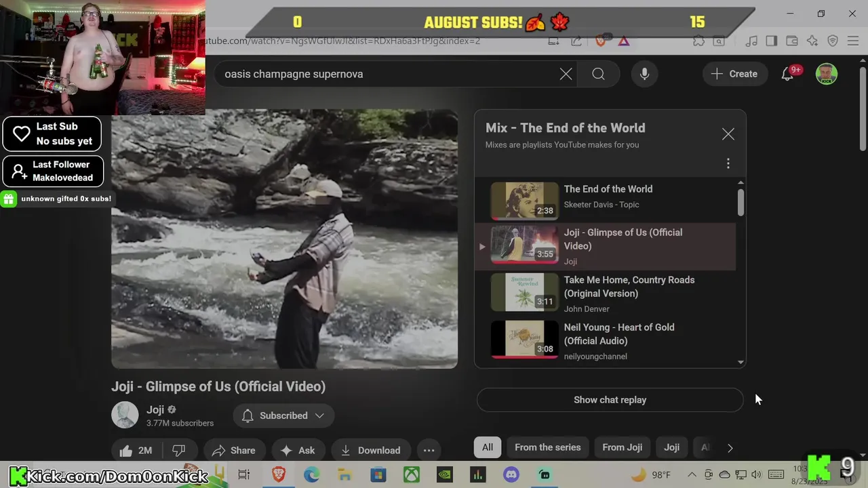The image size is (868, 488).
Task: Select the Joji filter chip
Action: pyautogui.click(x=671, y=447)
